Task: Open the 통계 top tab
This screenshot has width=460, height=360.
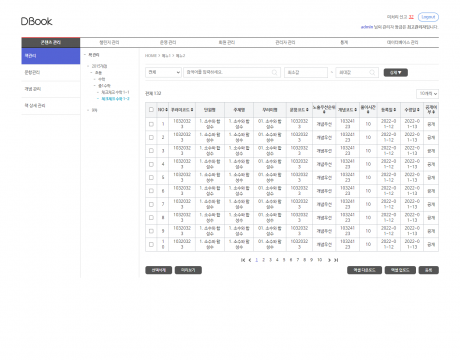Action: [x=344, y=42]
